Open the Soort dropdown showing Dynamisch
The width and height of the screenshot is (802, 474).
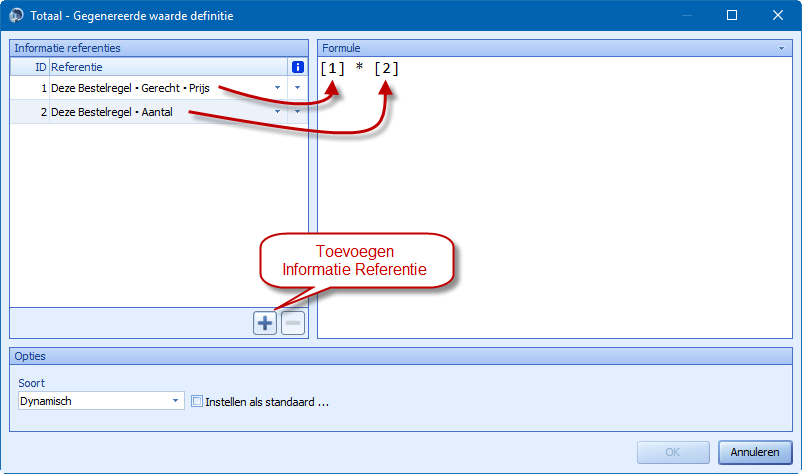tap(175, 401)
